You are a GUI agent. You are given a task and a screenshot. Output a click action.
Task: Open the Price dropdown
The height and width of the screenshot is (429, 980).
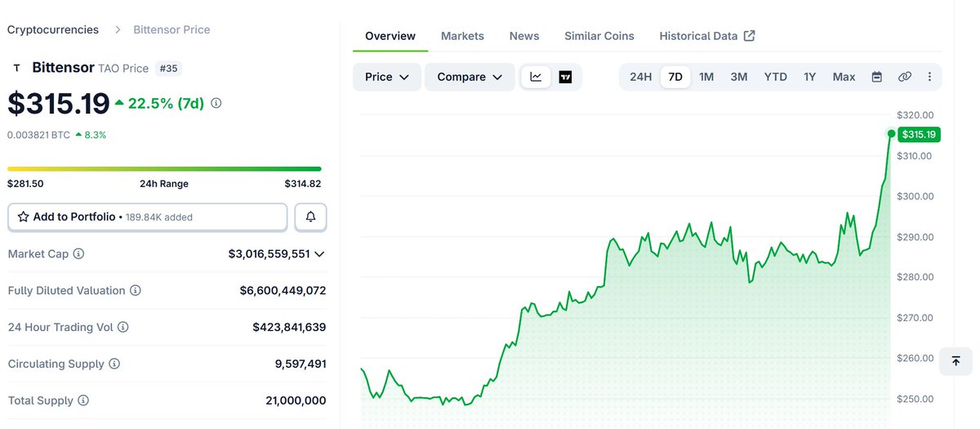[387, 77]
